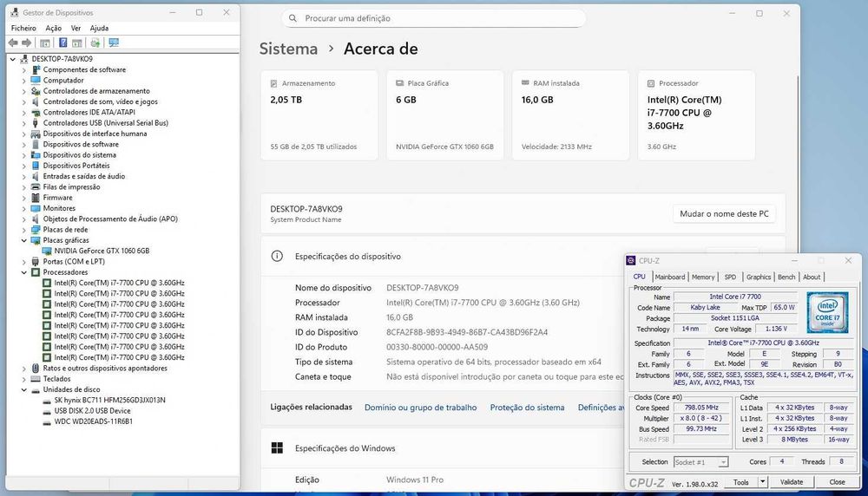Open the Ver menu
The width and height of the screenshot is (868, 496).
tap(76, 29)
